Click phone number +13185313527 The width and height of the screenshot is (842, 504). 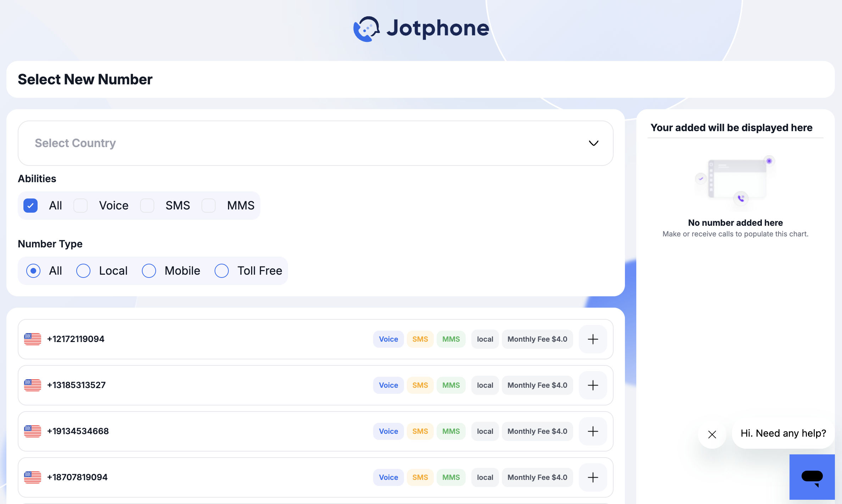[77, 385]
